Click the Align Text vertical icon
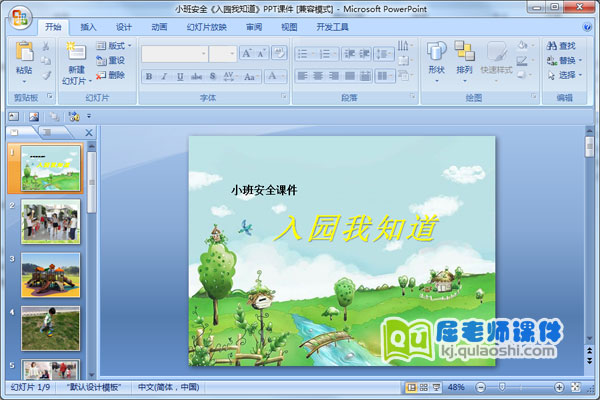This screenshot has height=400, width=600. click(405, 60)
